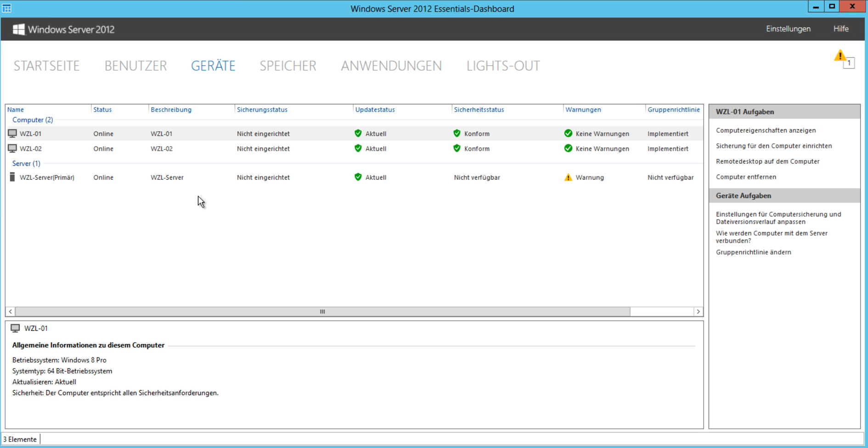The height and width of the screenshot is (448, 868).
Task: Click the yellow alert warning icon
Action: pos(840,57)
